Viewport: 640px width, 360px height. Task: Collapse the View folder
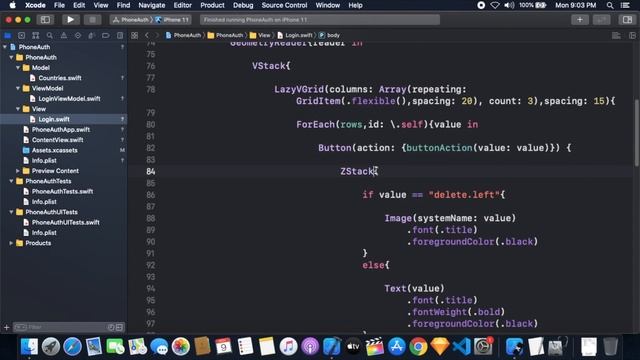pyautogui.click(x=18, y=109)
